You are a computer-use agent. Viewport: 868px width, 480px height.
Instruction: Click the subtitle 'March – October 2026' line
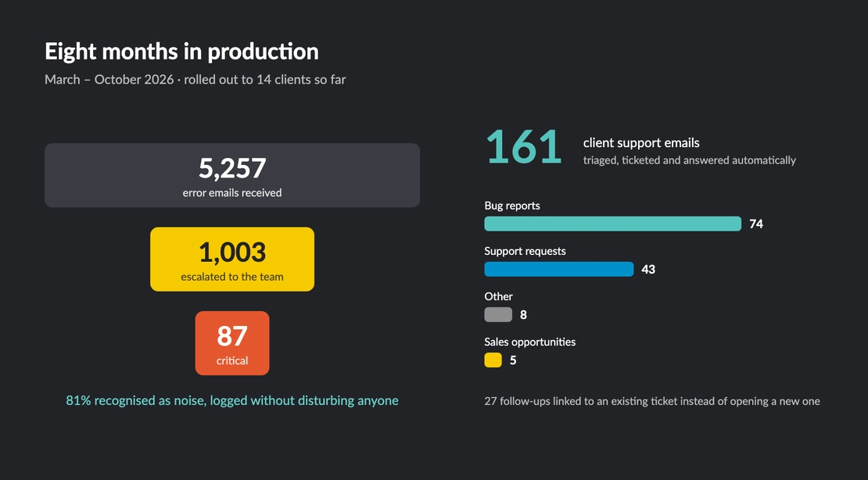coord(195,80)
